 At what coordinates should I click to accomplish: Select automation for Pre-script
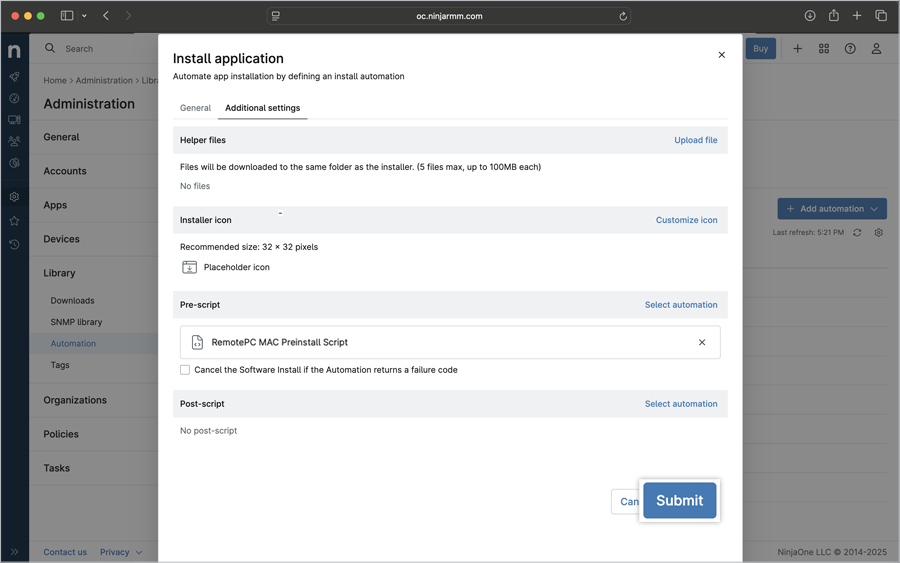click(x=680, y=305)
